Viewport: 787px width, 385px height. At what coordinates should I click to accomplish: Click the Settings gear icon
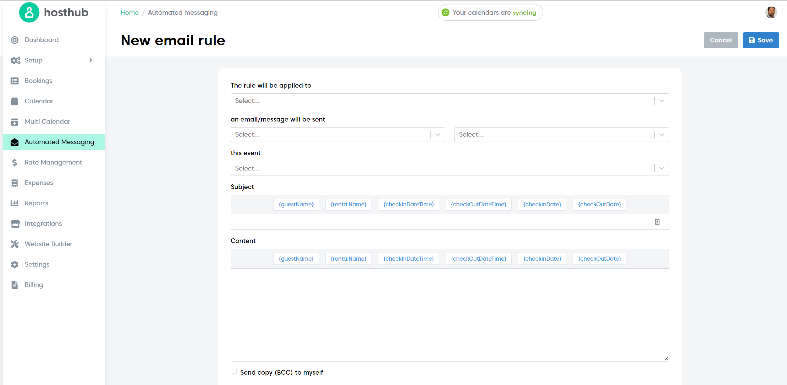point(15,265)
